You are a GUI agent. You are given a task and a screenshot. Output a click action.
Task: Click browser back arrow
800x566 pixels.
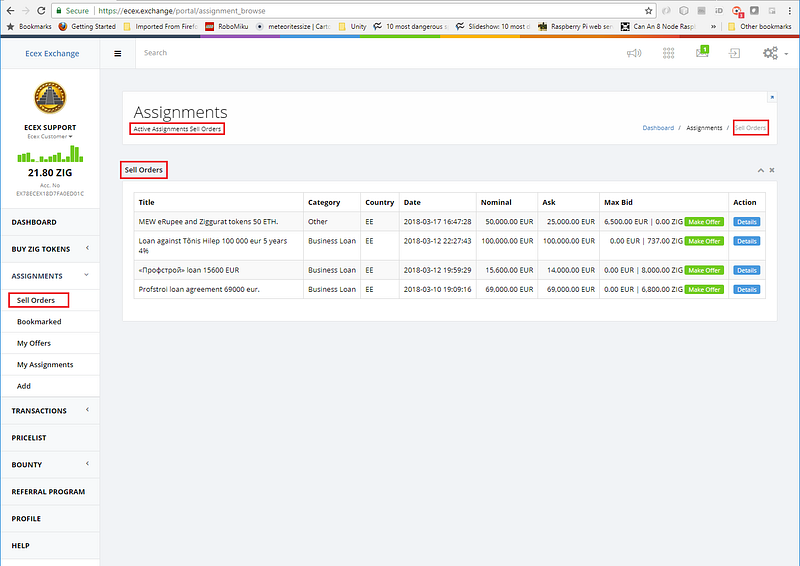(x=10, y=11)
